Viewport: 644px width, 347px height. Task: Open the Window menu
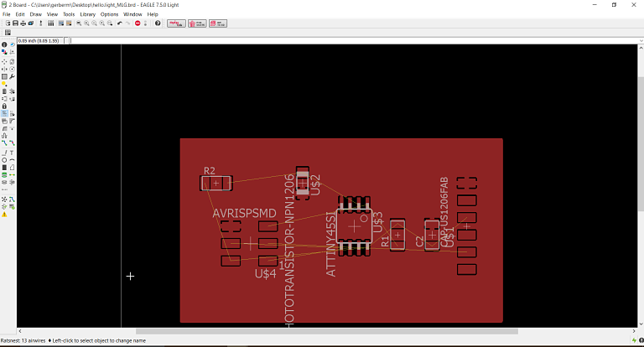coord(132,14)
